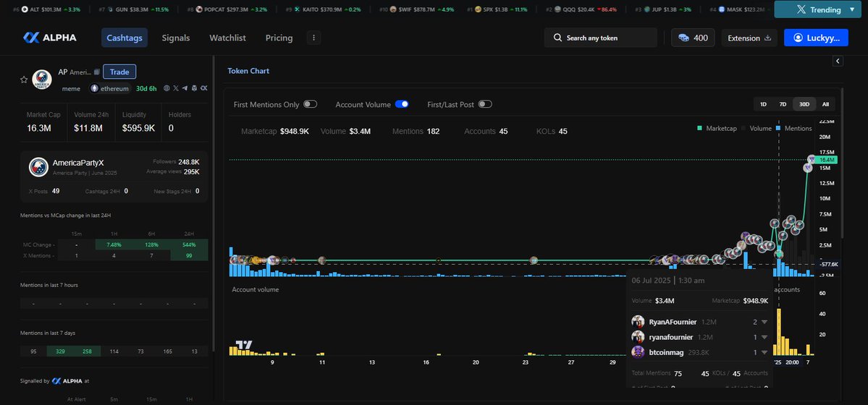Image resolution: width=868 pixels, height=405 pixels.
Task: Select the 1D chart range
Action: click(x=763, y=104)
